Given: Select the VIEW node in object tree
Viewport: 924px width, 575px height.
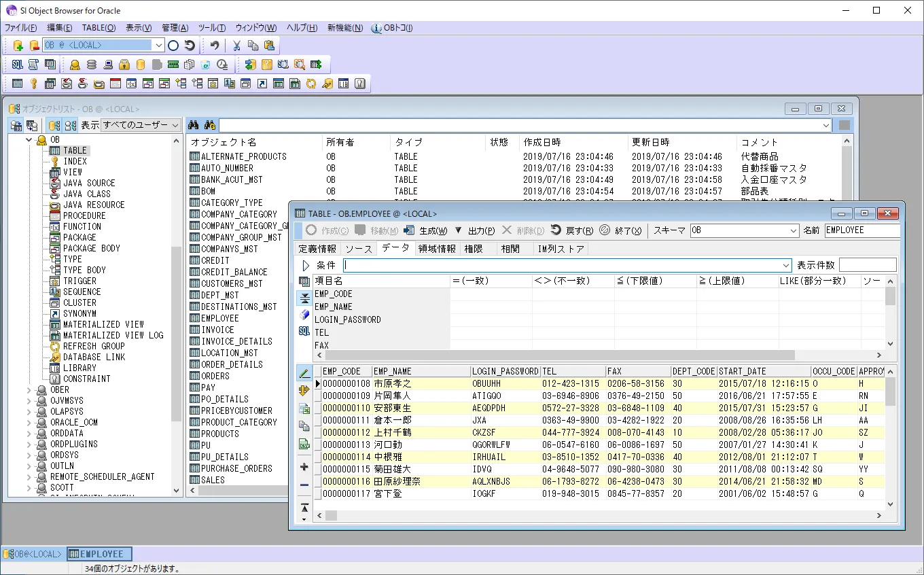Looking at the screenshot, I should tap(73, 172).
